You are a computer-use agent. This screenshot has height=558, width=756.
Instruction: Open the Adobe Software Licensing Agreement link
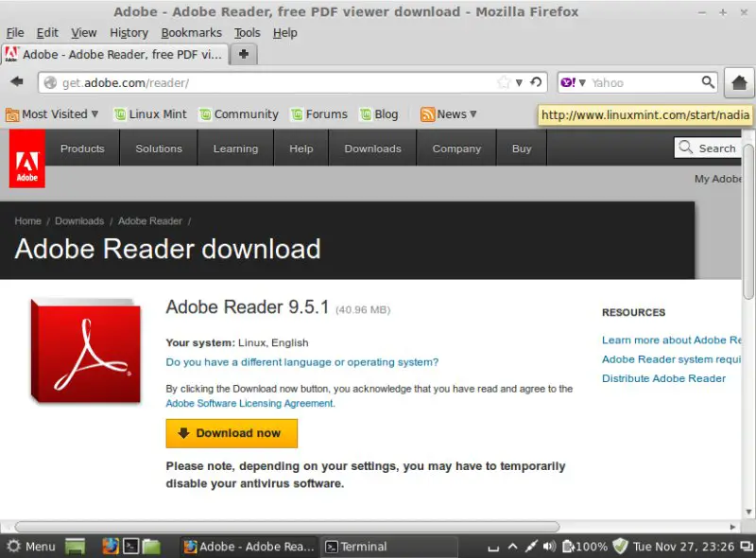[x=249, y=403]
